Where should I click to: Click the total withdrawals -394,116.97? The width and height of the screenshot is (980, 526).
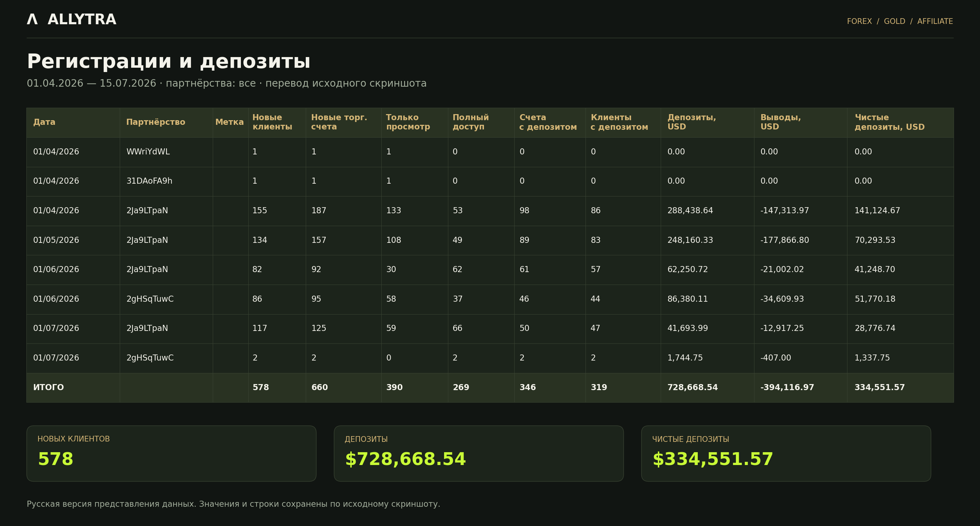[787, 388]
